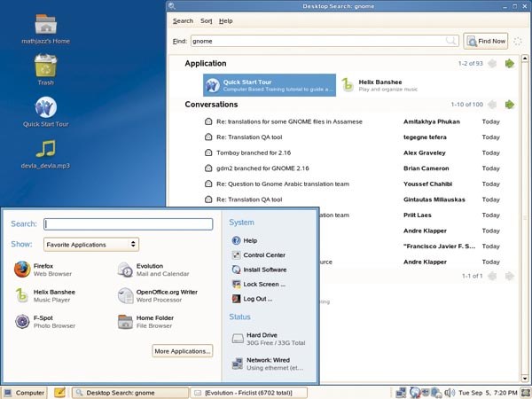Open the Show Favorite Applications dropdown
Viewport: 532px width, 399px height.
pyautogui.click(x=91, y=245)
